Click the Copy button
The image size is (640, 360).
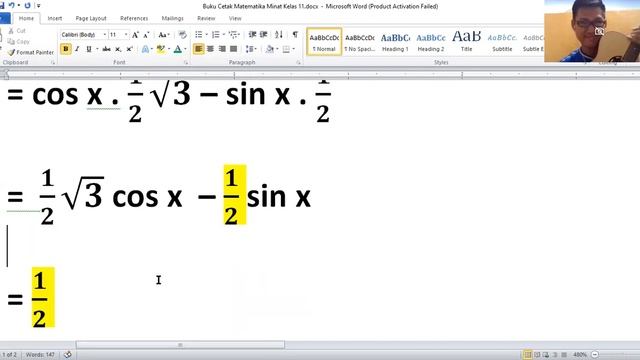19,42
